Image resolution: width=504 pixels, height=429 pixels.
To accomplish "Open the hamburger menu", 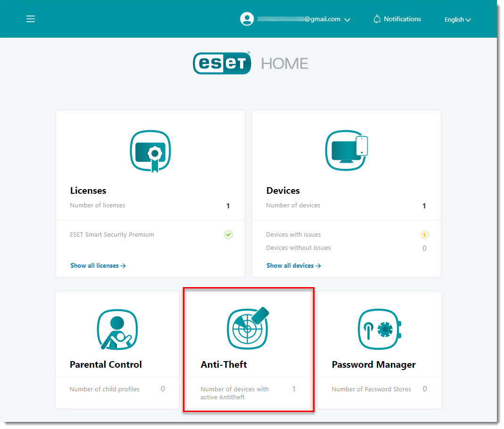I will click(x=31, y=19).
